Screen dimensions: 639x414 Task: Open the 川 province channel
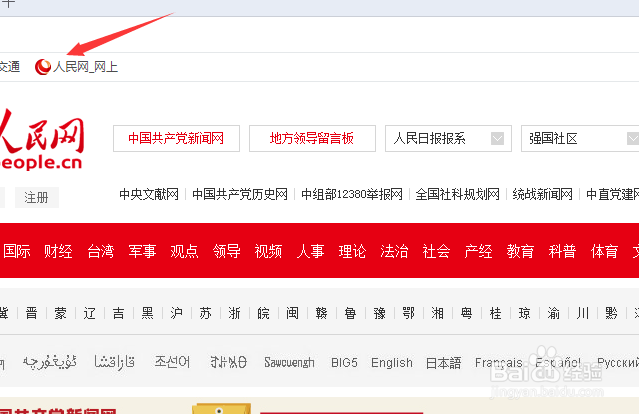pyautogui.click(x=582, y=313)
